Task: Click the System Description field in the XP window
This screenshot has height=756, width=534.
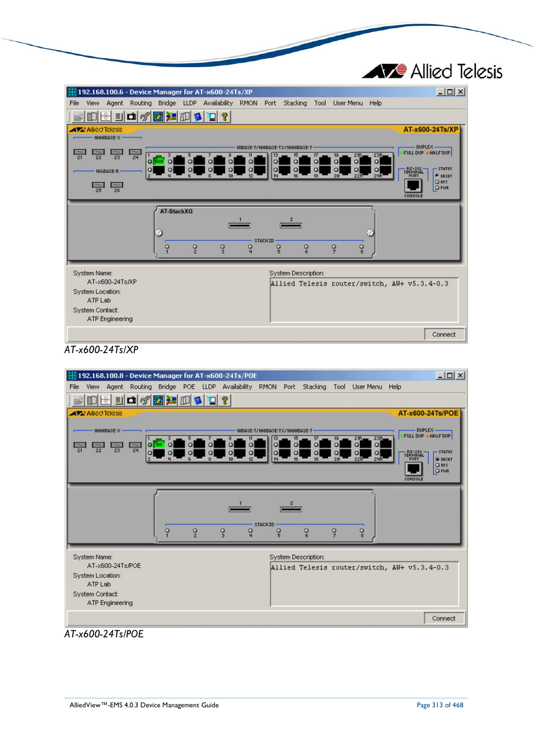Action: (364, 300)
